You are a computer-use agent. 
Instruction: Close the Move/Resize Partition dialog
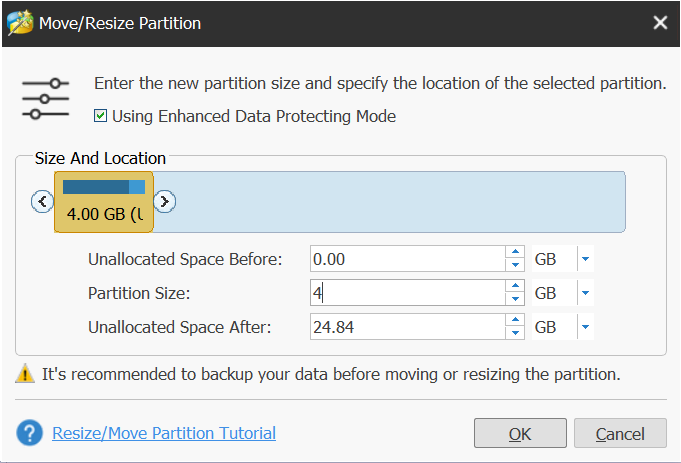coord(659,22)
